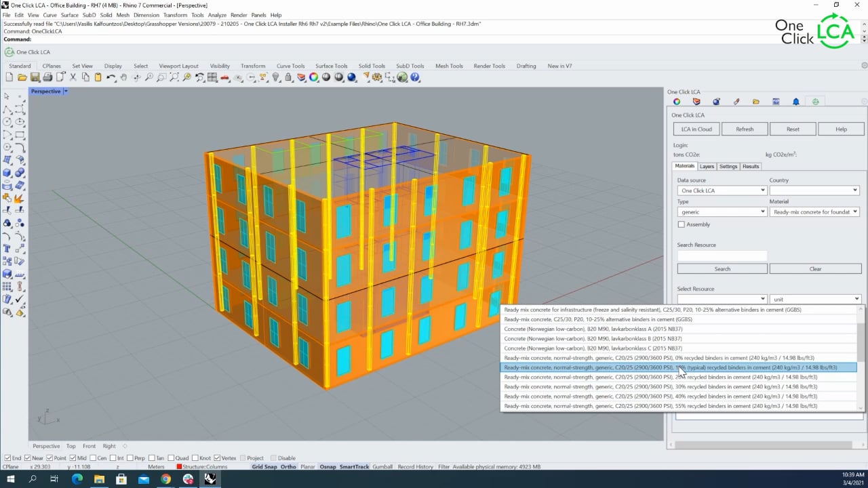
Task: Click the color wheel Properties panel icon
Action: (677, 102)
